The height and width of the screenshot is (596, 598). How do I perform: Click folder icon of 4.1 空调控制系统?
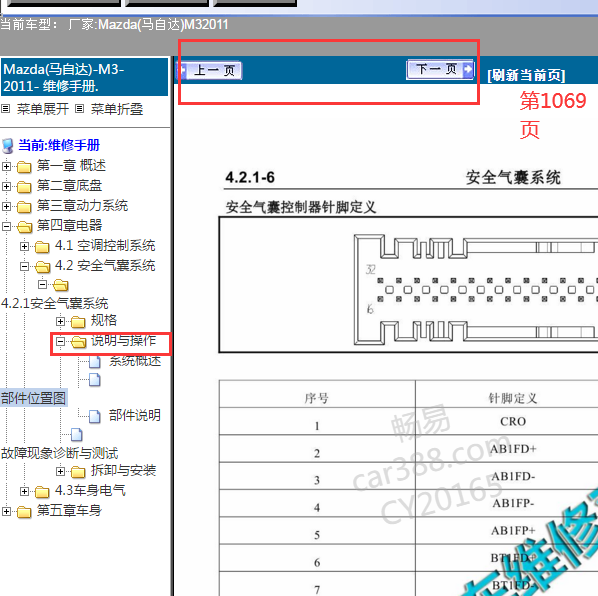(42, 247)
